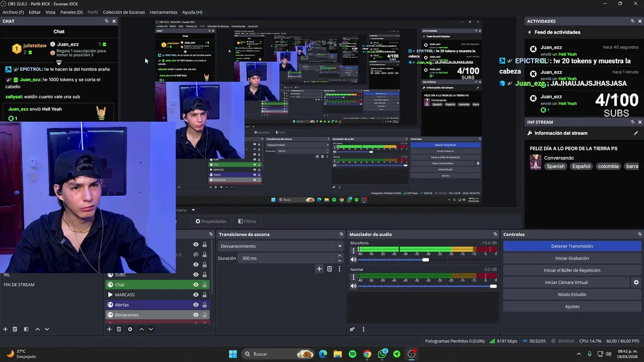Open scene filters in the scenes toolbar
This screenshot has width=644, height=362.
coord(26,329)
